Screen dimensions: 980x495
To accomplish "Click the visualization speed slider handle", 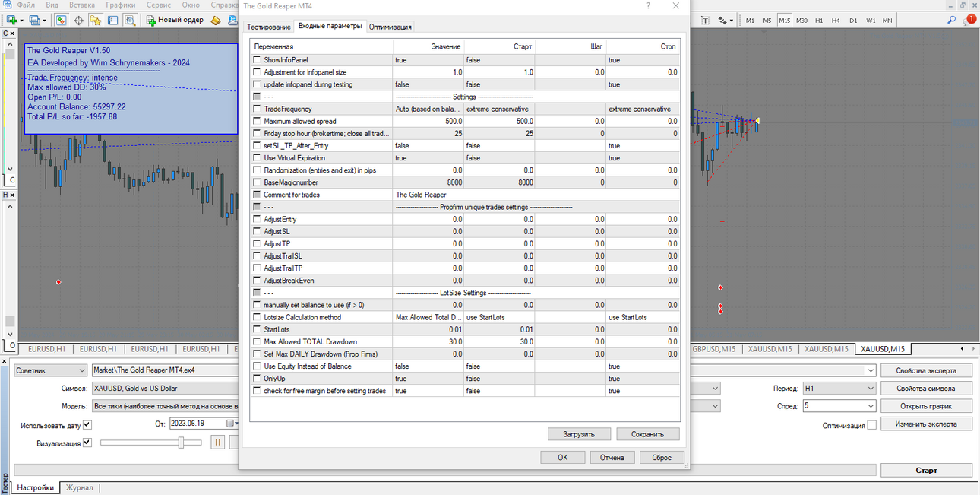I will [x=180, y=443].
